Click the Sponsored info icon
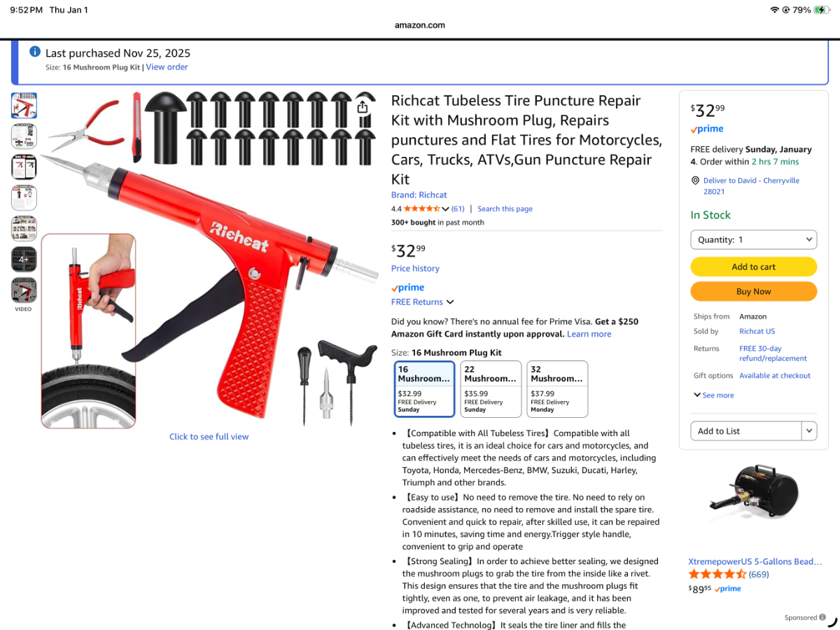The height and width of the screenshot is (630, 840). (822, 617)
